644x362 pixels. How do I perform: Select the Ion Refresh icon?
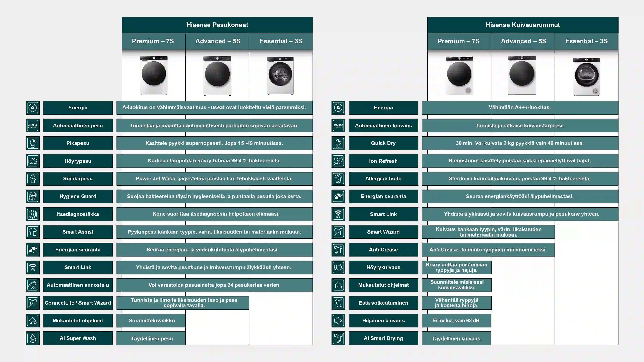pyautogui.click(x=338, y=161)
